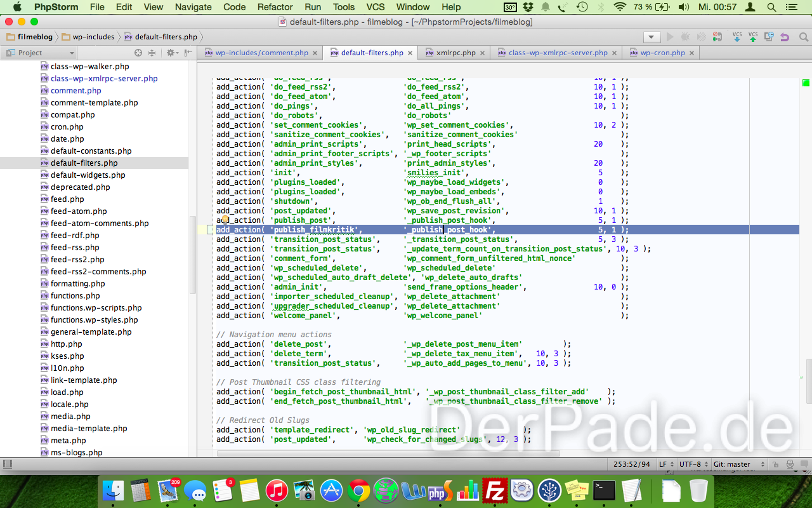Viewport: 812px width, 508px height.
Task: Open FileZilla from the Dock
Action: (x=494, y=490)
